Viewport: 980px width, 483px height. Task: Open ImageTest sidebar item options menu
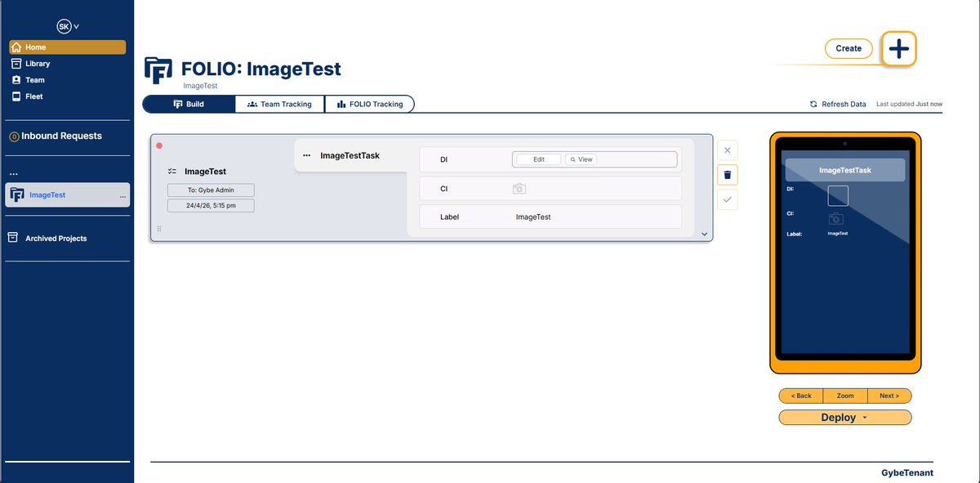122,196
